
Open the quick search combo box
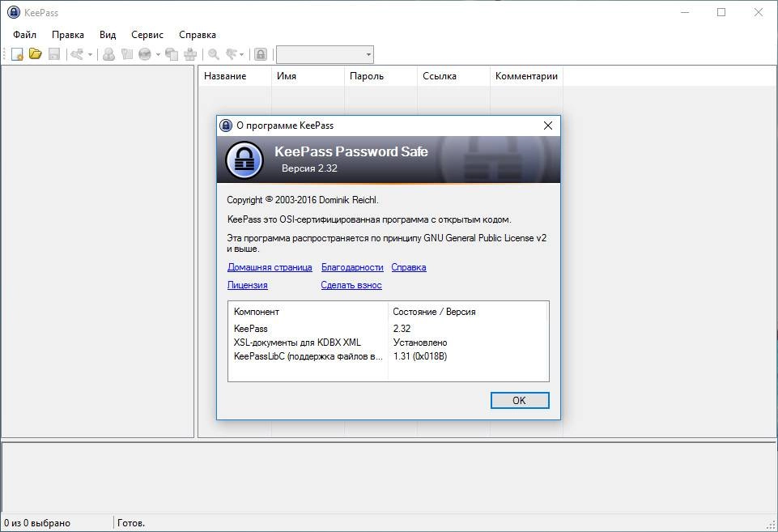325,54
